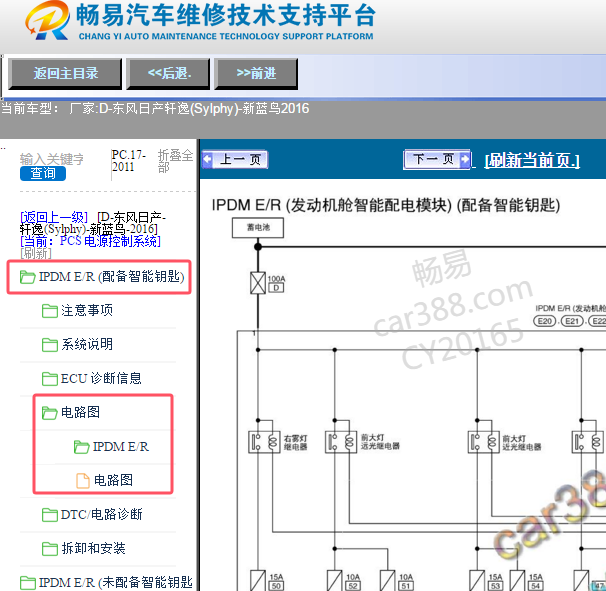Click folder icon beside 注意事项
The height and width of the screenshot is (591, 606).
click(49, 311)
